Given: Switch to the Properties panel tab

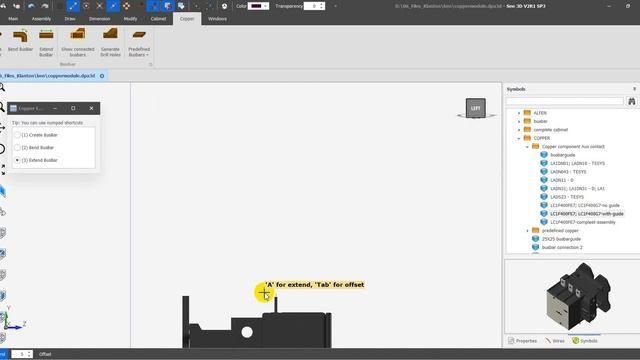Looking at the screenshot, I should tap(522, 341).
